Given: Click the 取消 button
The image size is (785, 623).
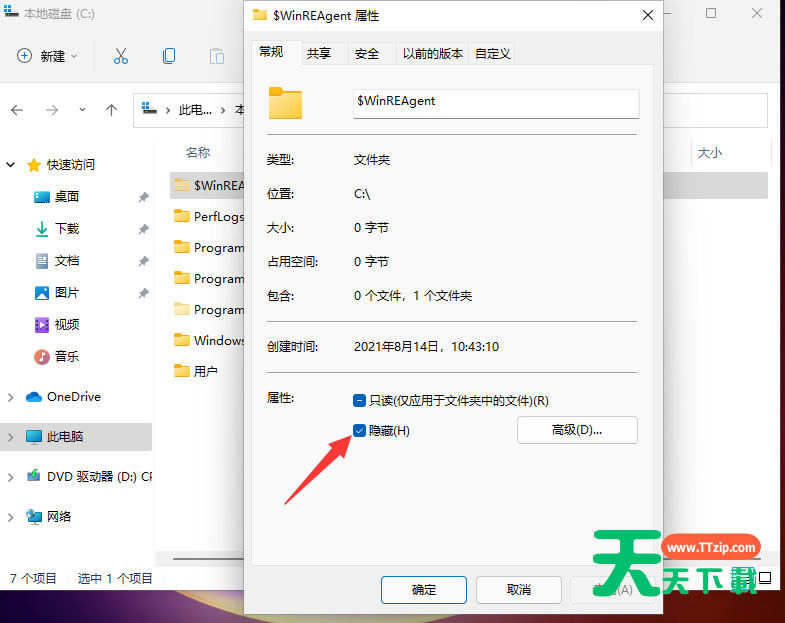Looking at the screenshot, I should [519, 590].
